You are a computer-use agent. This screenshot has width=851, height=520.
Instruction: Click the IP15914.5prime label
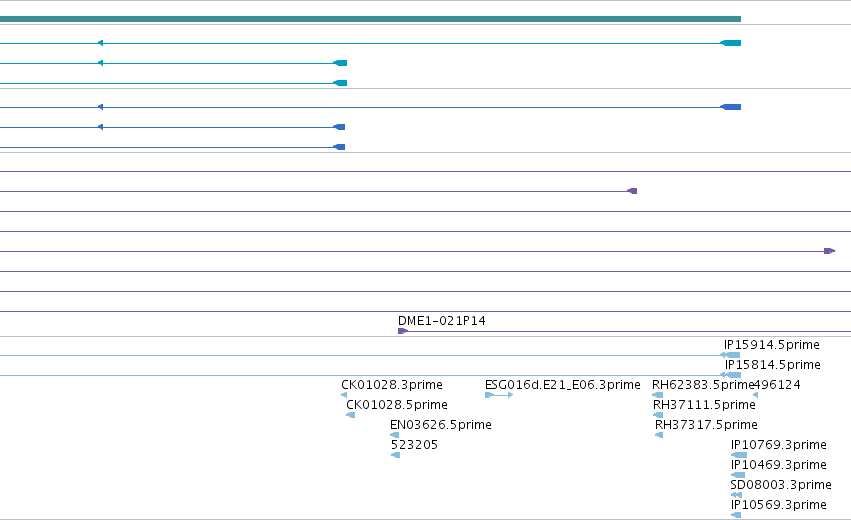tap(772, 345)
